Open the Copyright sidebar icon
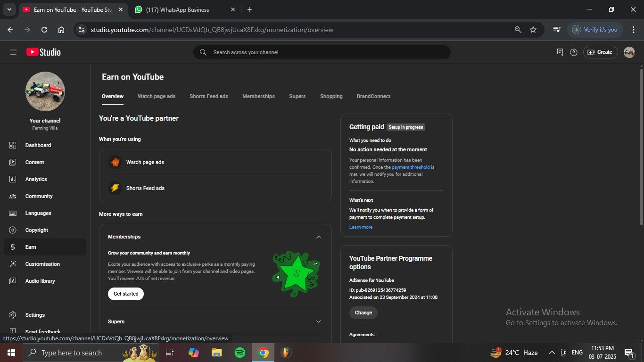 [x=13, y=230]
